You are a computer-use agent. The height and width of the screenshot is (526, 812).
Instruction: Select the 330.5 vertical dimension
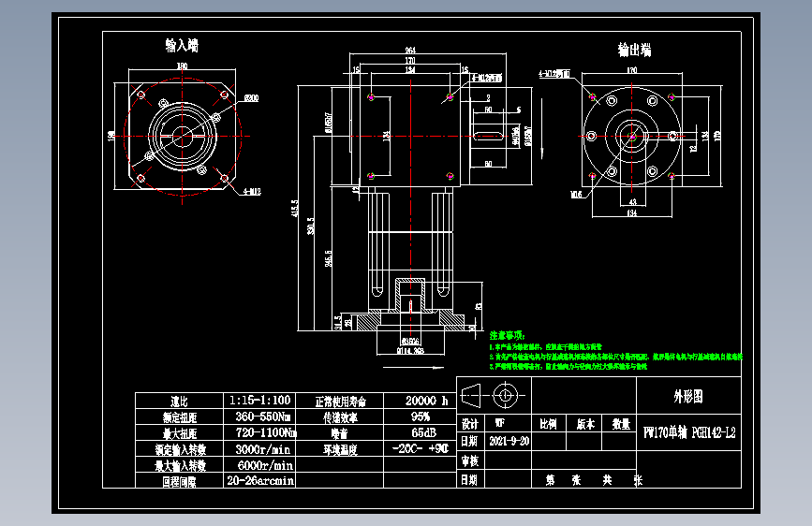[311, 226]
